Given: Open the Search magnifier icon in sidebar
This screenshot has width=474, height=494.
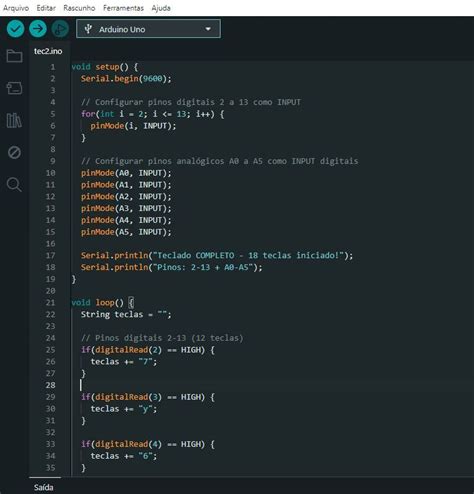Looking at the screenshot, I should coord(14,184).
